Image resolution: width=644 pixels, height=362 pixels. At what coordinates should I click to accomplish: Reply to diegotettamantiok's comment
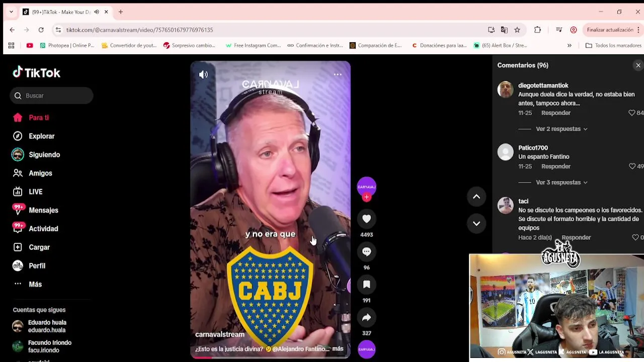point(556,113)
